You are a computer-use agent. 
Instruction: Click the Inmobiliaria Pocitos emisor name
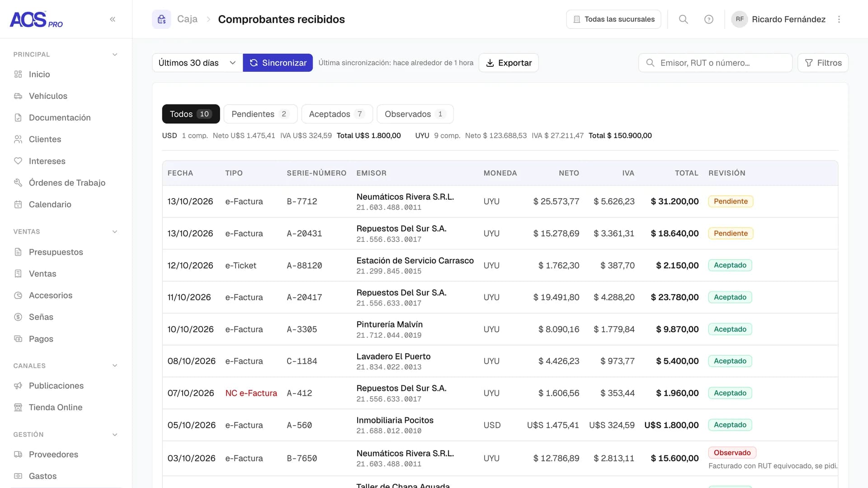395,420
